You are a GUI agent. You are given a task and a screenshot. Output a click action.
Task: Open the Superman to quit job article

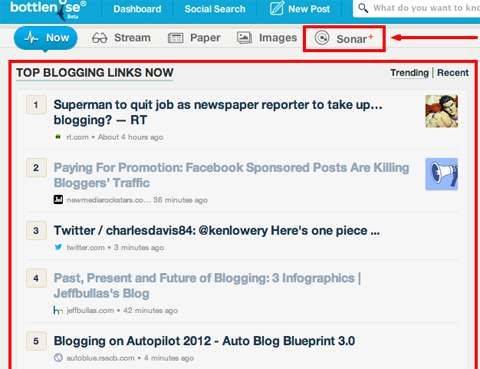[218, 112]
